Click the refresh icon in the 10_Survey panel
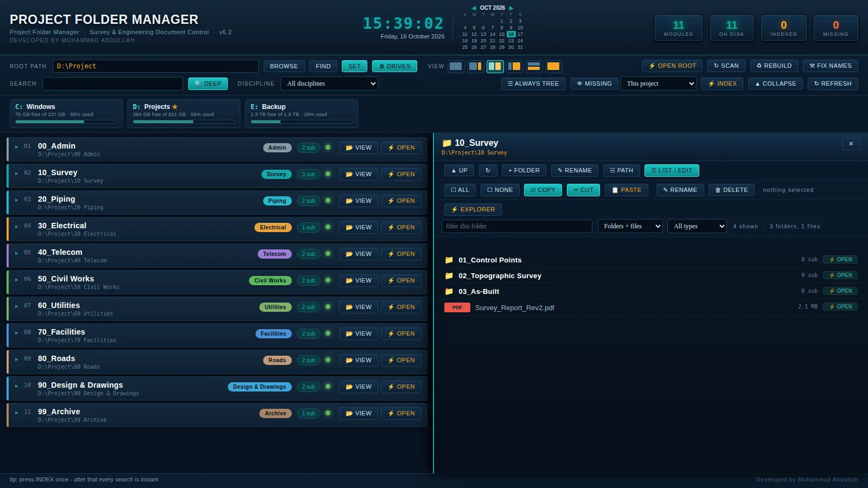The width and height of the screenshot is (868, 488). point(488,170)
